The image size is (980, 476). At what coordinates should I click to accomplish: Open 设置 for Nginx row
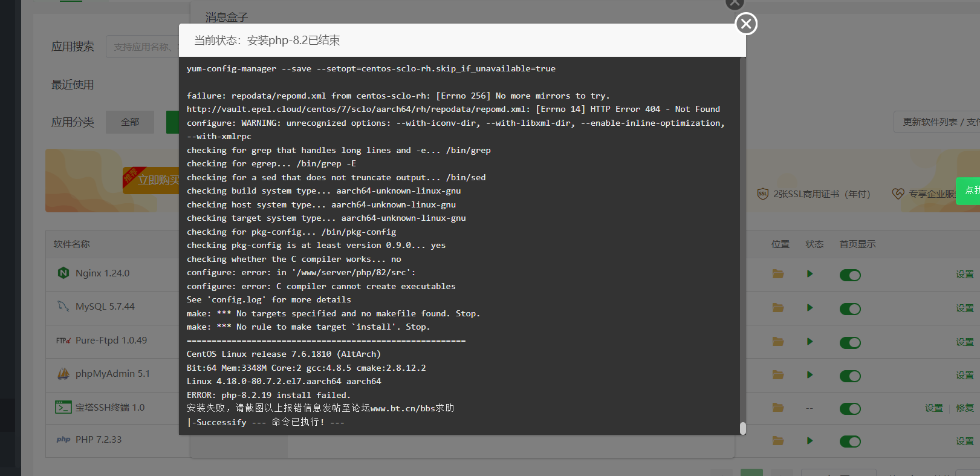tap(965, 275)
